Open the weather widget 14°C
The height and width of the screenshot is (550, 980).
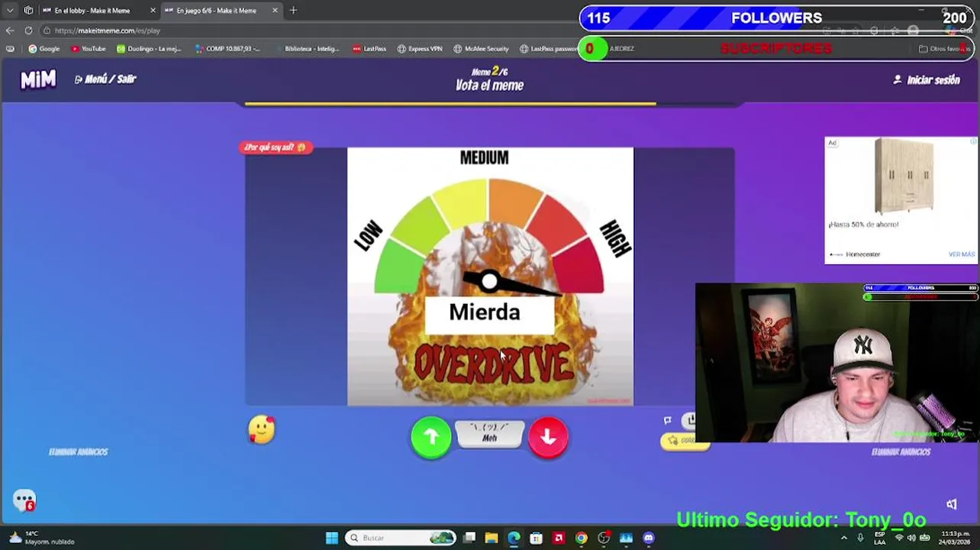click(x=42, y=538)
